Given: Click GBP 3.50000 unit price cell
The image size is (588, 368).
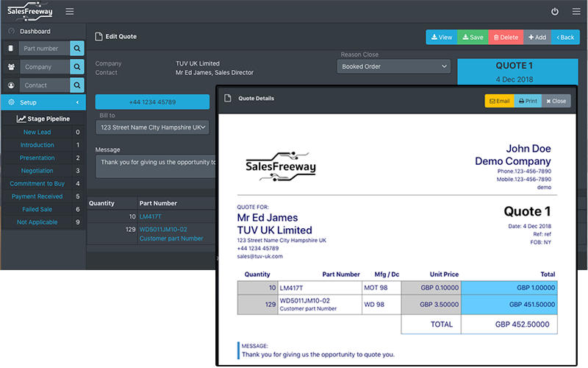Looking at the screenshot, I should tap(431, 305).
